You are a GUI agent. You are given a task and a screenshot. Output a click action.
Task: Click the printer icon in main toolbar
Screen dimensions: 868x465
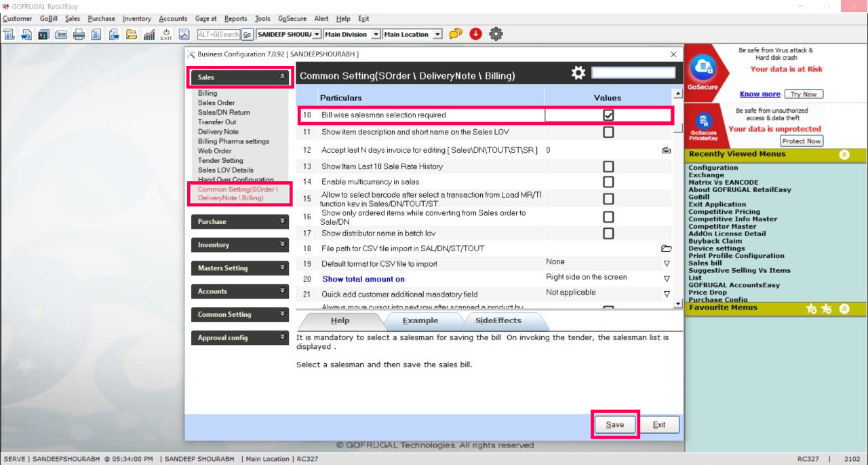79,35
